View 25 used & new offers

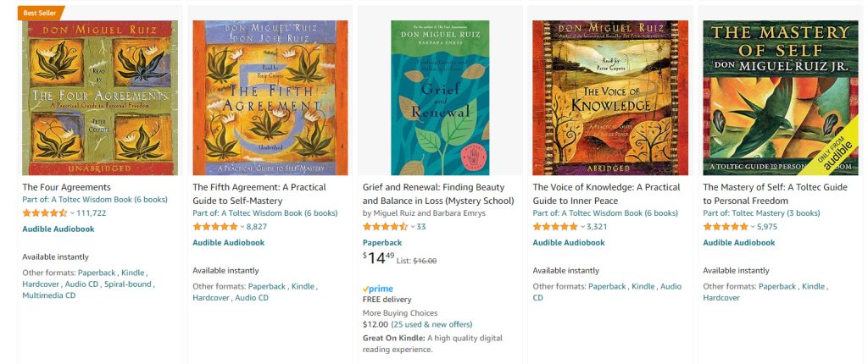[x=431, y=324]
